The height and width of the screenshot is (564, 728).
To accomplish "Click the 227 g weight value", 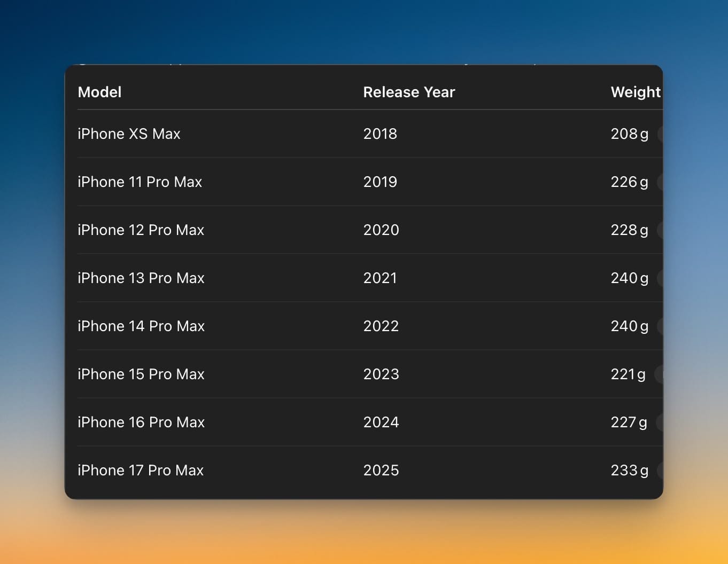I will 629,422.
